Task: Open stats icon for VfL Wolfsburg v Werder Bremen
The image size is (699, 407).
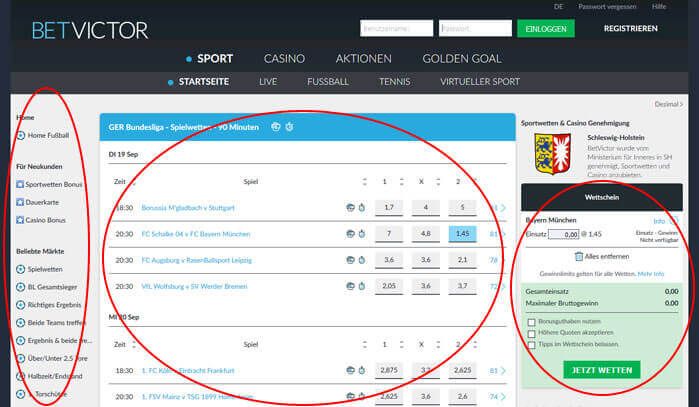Action: click(350, 286)
